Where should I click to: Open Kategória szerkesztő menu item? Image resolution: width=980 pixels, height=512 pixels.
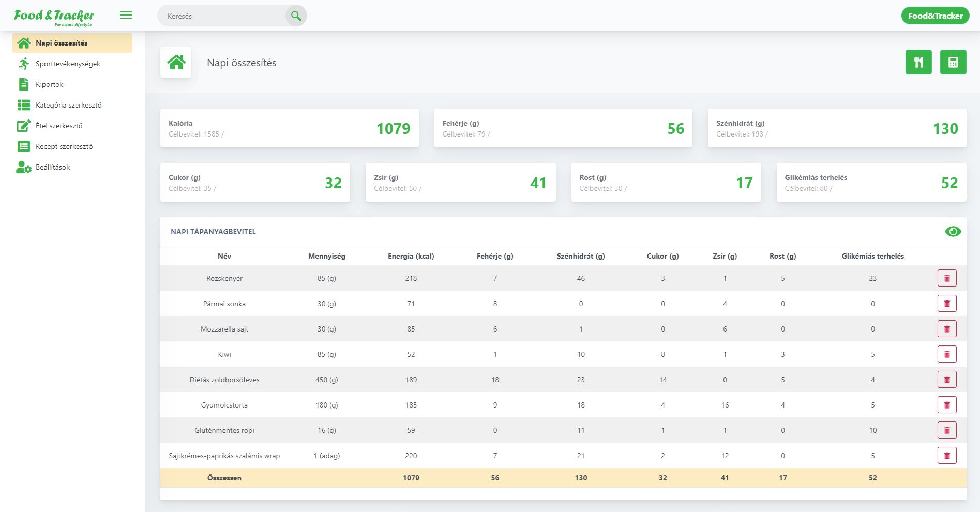pyautogui.click(x=72, y=105)
